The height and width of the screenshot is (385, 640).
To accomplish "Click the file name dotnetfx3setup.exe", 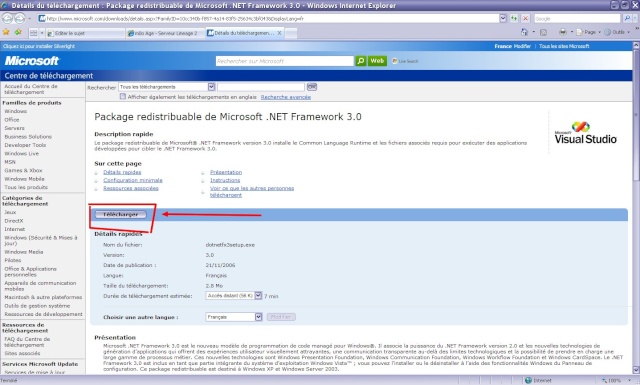I will tap(230, 245).
